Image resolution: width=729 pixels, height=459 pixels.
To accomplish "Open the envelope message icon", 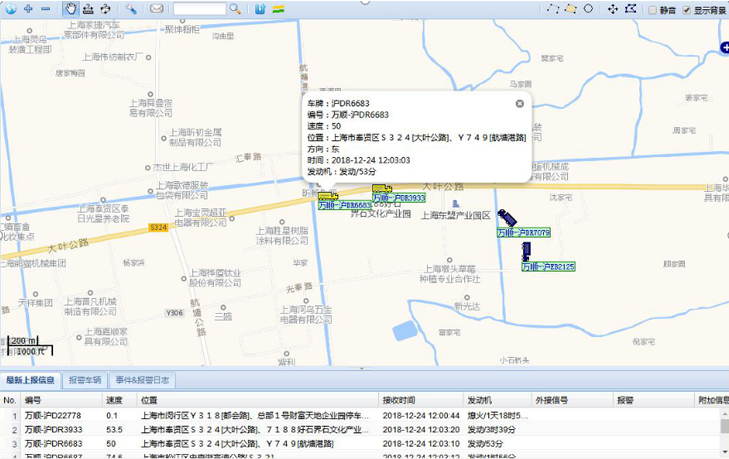I will click(x=157, y=9).
